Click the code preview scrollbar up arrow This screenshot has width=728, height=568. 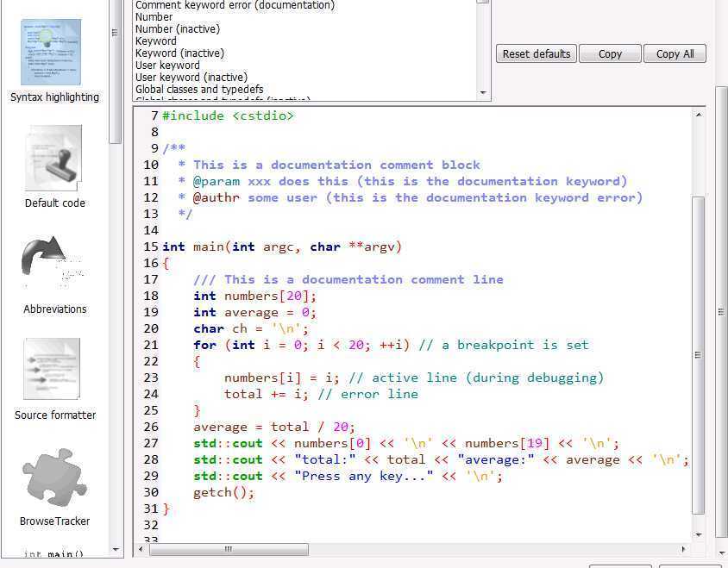click(699, 115)
